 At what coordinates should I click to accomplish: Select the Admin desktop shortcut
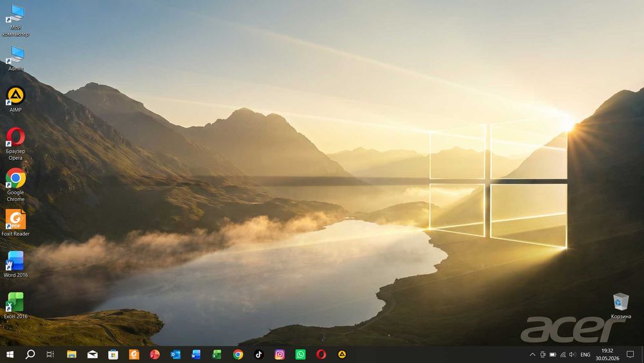point(15,59)
